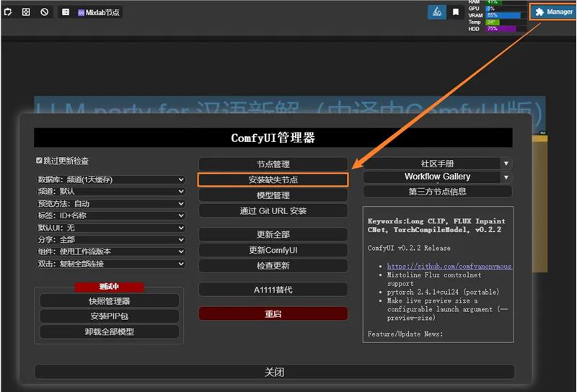Click the 节点管理 button
This screenshot has height=392, width=577.
[x=273, y=164]
